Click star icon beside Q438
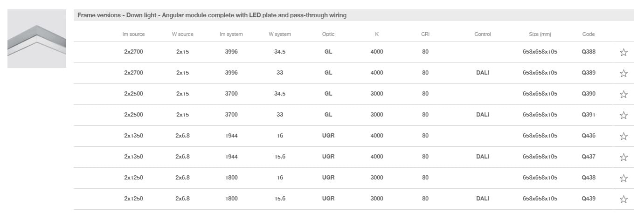Image resolution: width=644 pixels, height=214 pixels. pos(623,178)
